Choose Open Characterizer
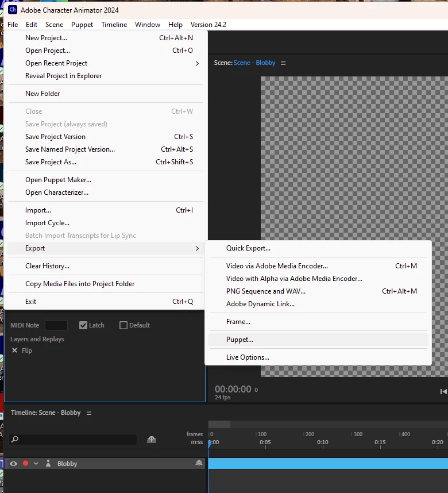This screenshot has width=448, height=493. coord(105,192)
